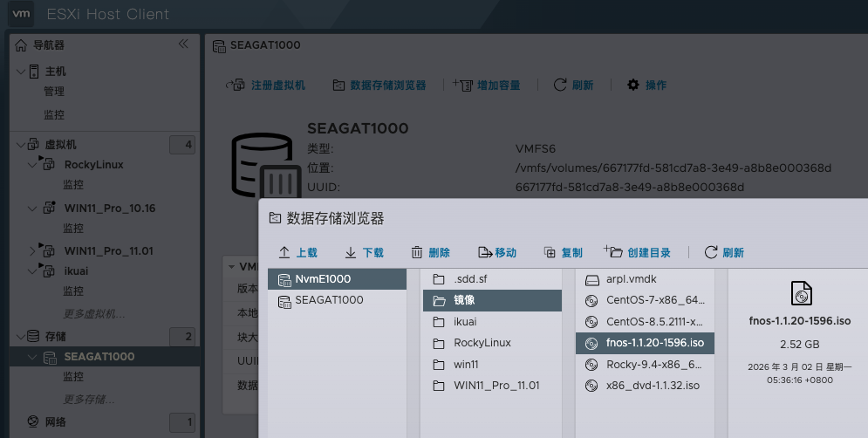Click the refresh icon in datastore browser dialog
This screenshot has height=438, width=868.
[x=711, y=252]
